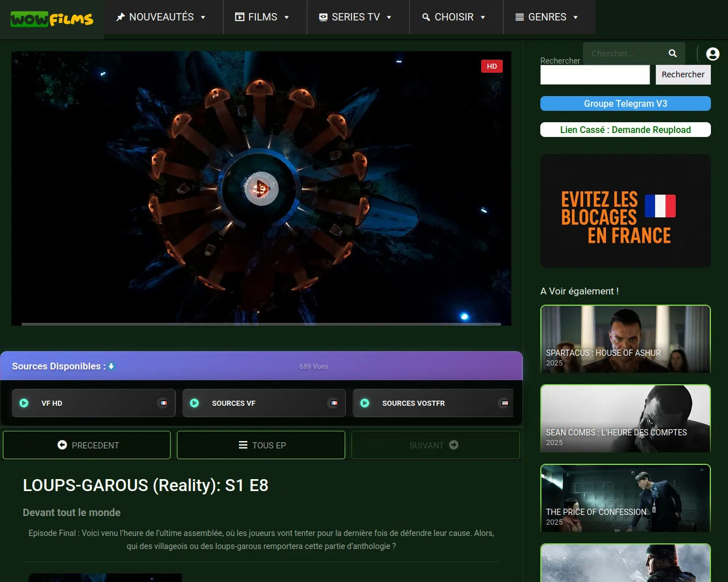Image resolution: width=728 pixels, height=582 pixels.
Task: Expand the FILMS dropdown arrow
Action: tap(287, 18)
